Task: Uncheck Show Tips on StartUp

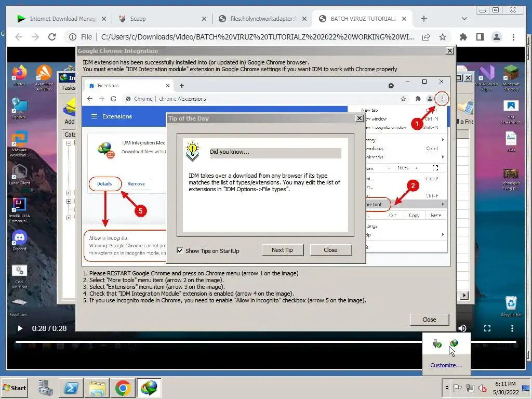Action: point(180,251)
